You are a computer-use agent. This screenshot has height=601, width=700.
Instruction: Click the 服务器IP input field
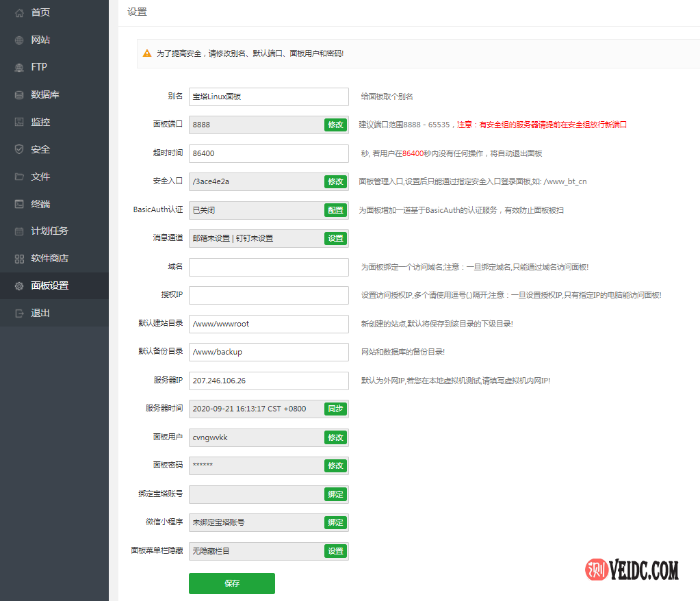coord(268,381)
